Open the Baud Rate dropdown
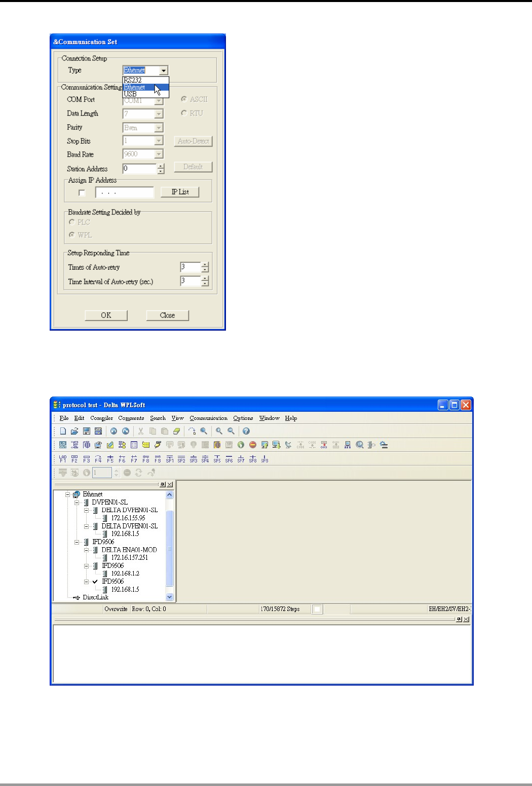This screenshot has height=786, width=532. tap(159, 154)
